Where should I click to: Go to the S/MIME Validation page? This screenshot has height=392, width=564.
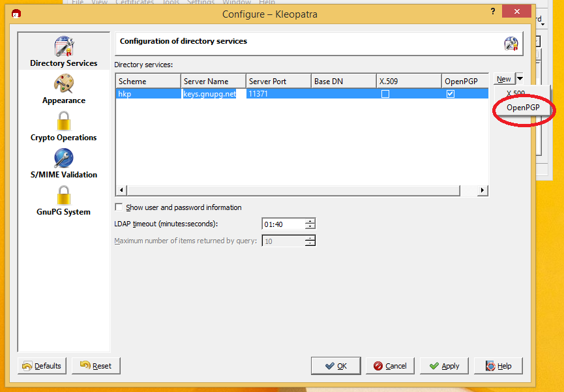coord(64,164)
